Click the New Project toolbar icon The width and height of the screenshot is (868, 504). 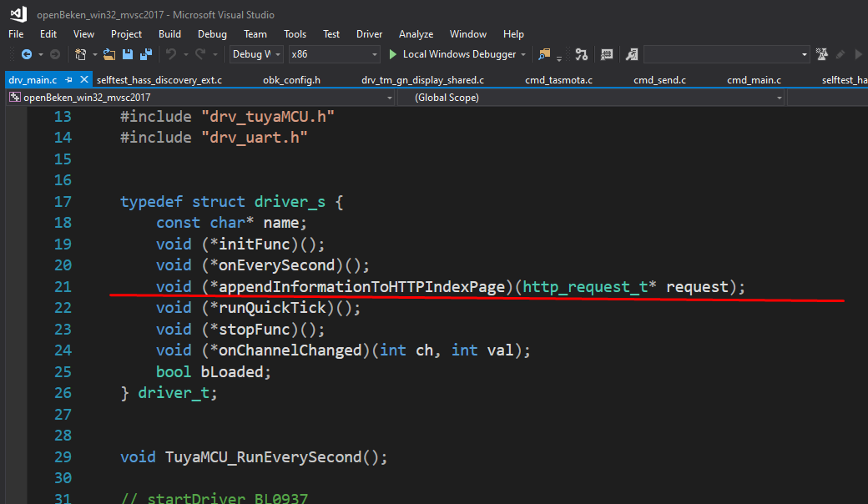(x=81, y=54)
